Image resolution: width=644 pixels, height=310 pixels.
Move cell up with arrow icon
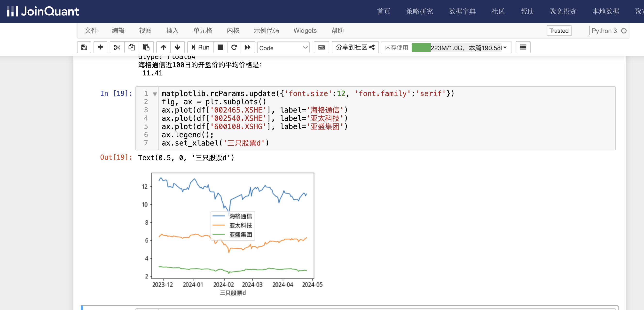click(163, 47)
